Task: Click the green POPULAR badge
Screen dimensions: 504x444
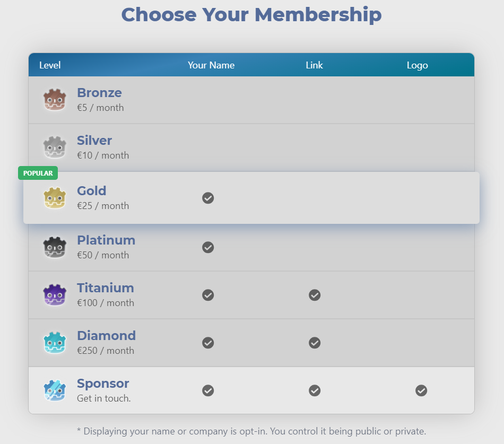Action: click(38, 173)
